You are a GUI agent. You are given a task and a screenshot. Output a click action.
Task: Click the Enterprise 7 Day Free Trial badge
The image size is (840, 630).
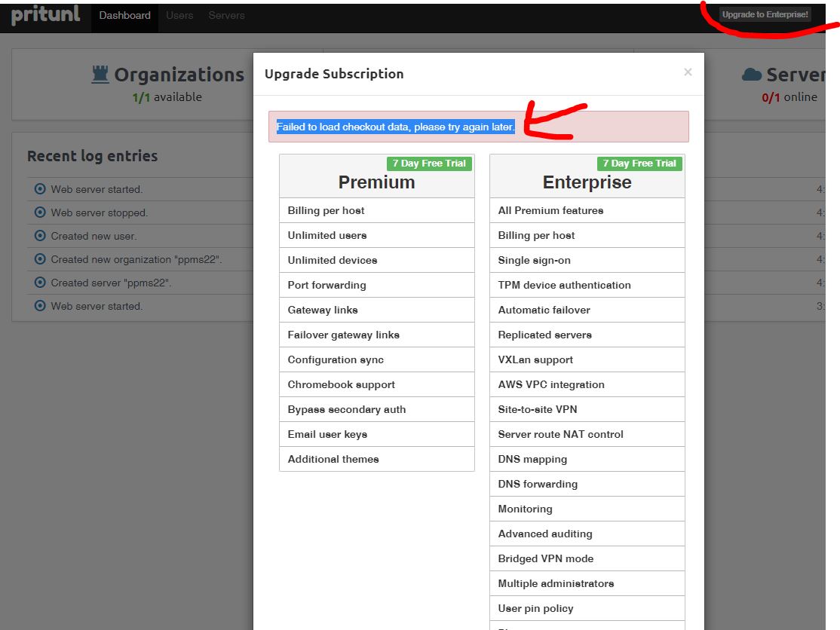pyautogui.click(x=639, y=164)
